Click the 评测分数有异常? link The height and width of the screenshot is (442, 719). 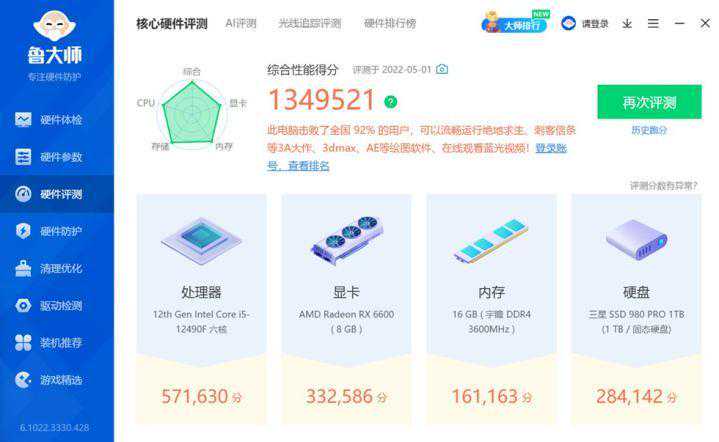tap(664, 186)
